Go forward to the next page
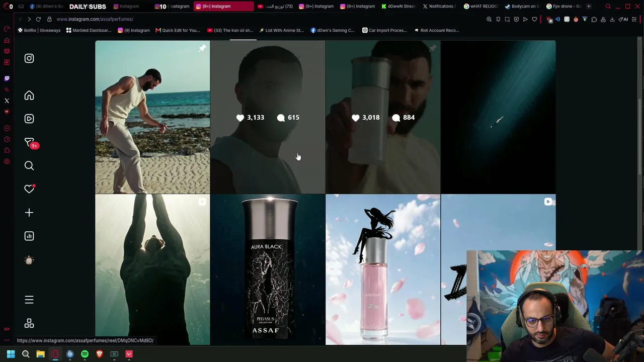The image size is (644, 362). click(29, 19)
